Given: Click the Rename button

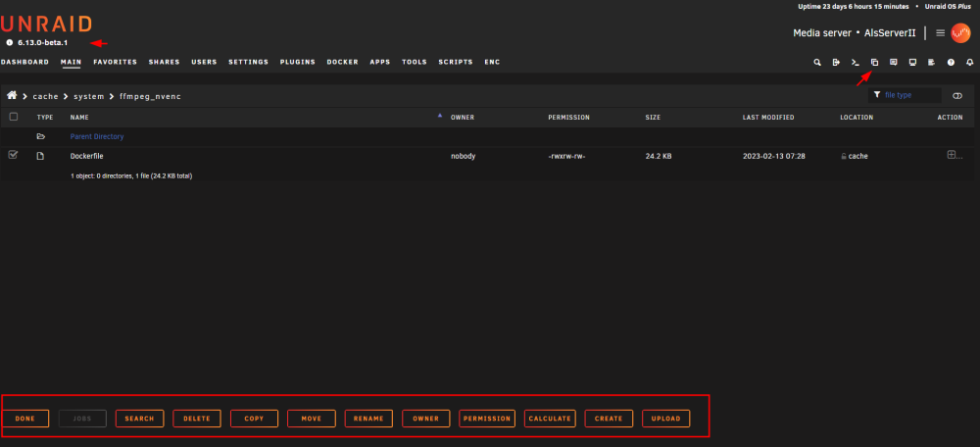Looking at the screenshot, I should 368,419.
